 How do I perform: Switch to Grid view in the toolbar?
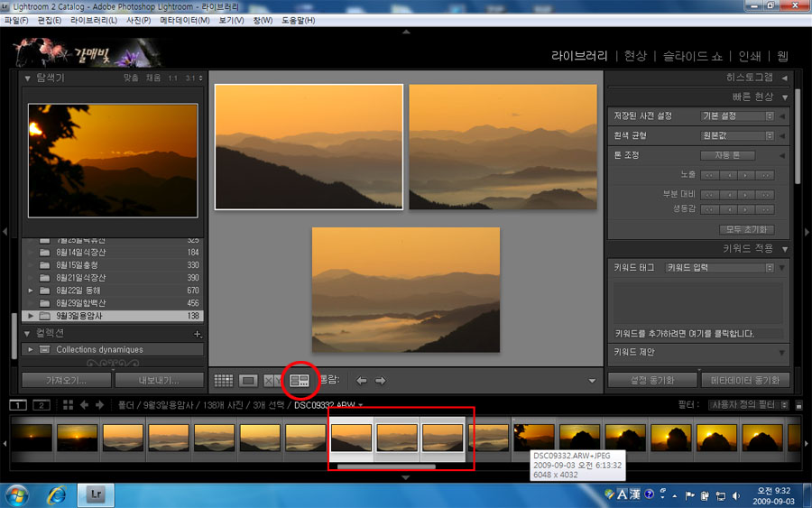[x=223, y=381]
